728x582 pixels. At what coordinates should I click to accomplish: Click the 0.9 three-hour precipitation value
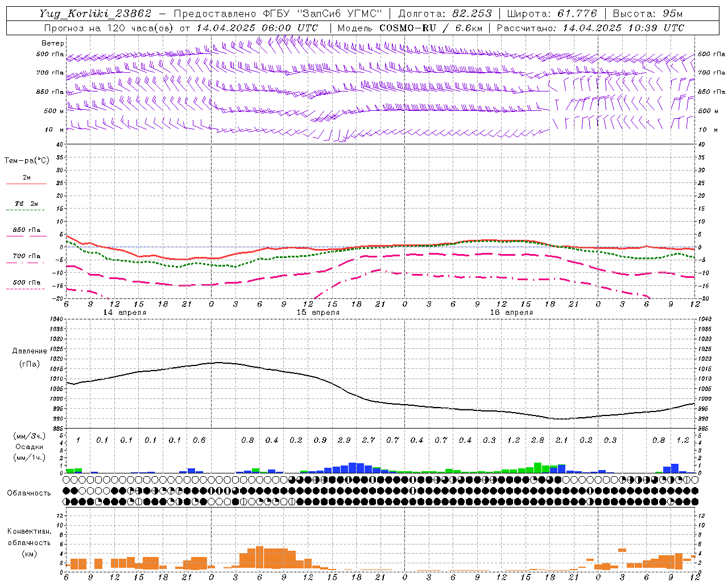coord(320,440)
